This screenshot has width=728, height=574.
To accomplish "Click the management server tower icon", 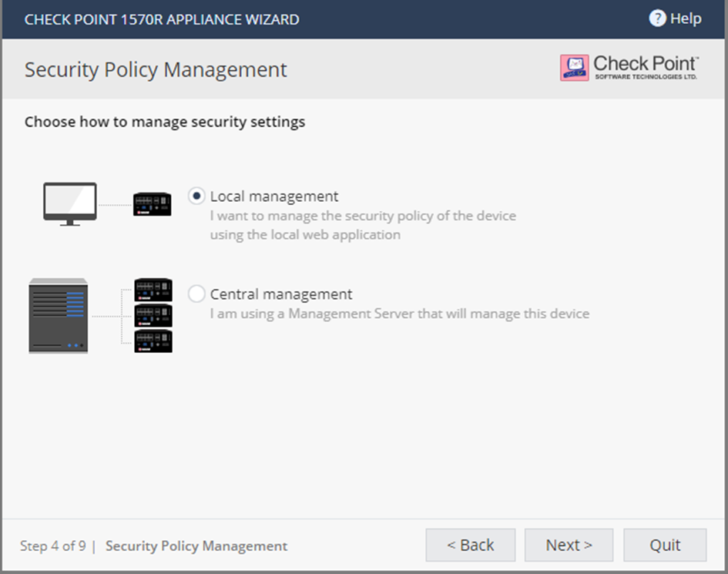I will pyautogui.click(x=59, y=316).
